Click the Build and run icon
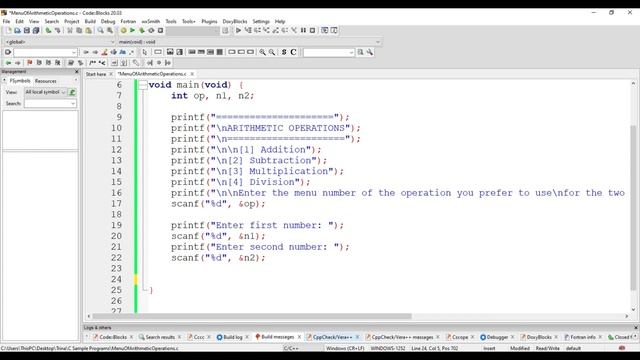This screenshot has width=640, height=360. coord(142,31)
